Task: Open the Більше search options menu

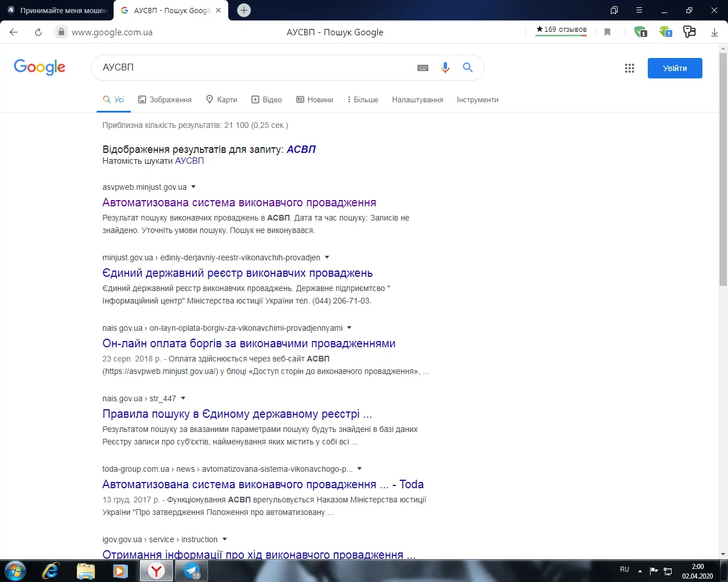Action: [362, 99]
